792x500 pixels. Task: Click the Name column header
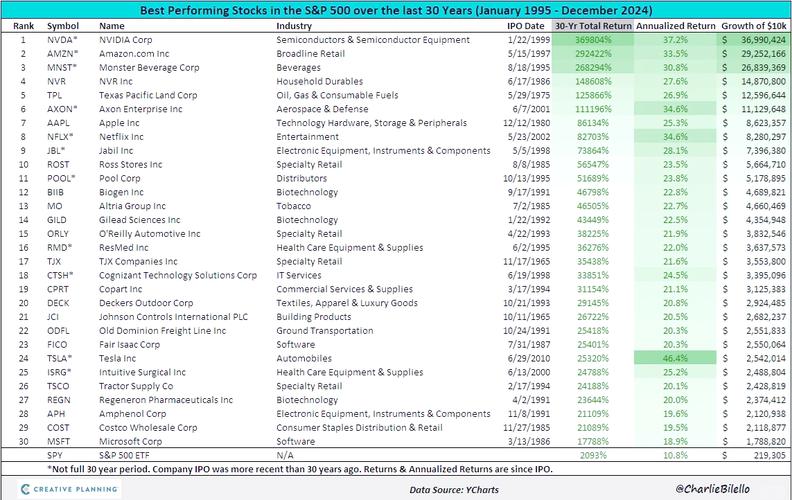[x=112, y=26]
